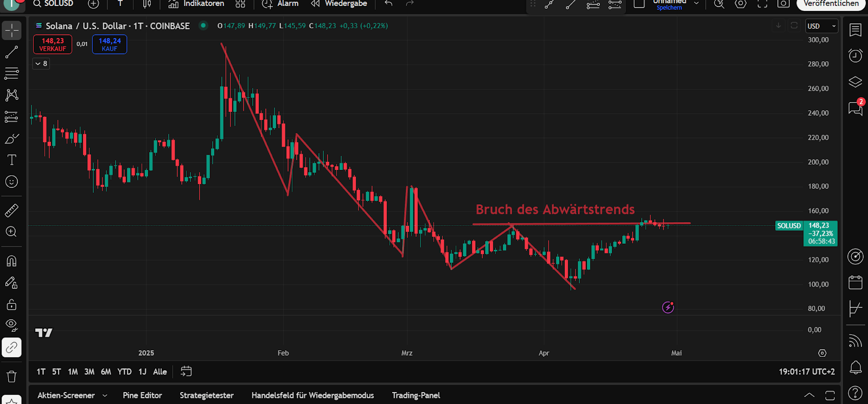Open the Pine Editor tab
This screenshot has height=404, width=868.
pyautogui.click(x=142, y=395)
